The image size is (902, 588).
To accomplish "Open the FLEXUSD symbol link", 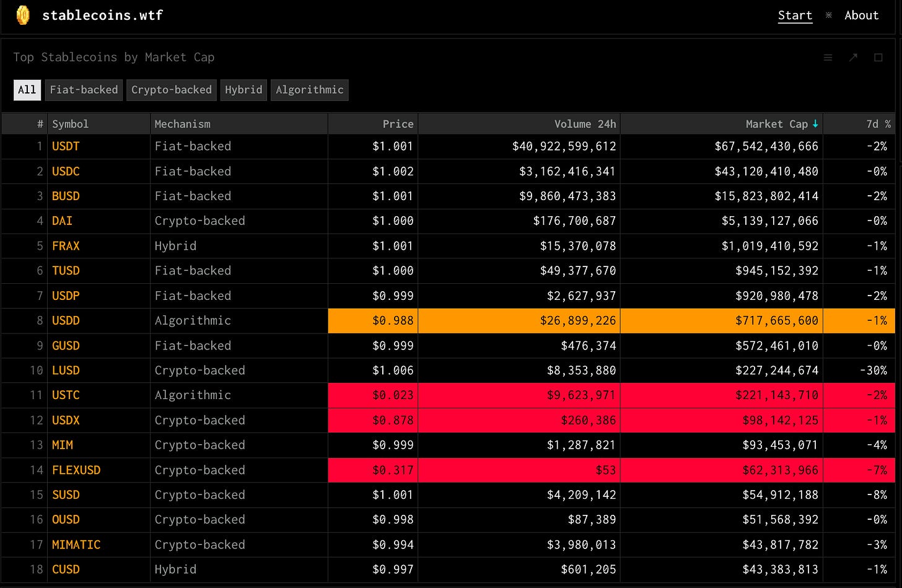I will 76,470.
